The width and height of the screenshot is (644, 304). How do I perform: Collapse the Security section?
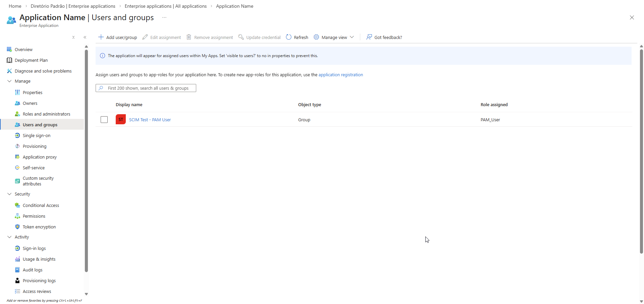click(x=9, y=194)
